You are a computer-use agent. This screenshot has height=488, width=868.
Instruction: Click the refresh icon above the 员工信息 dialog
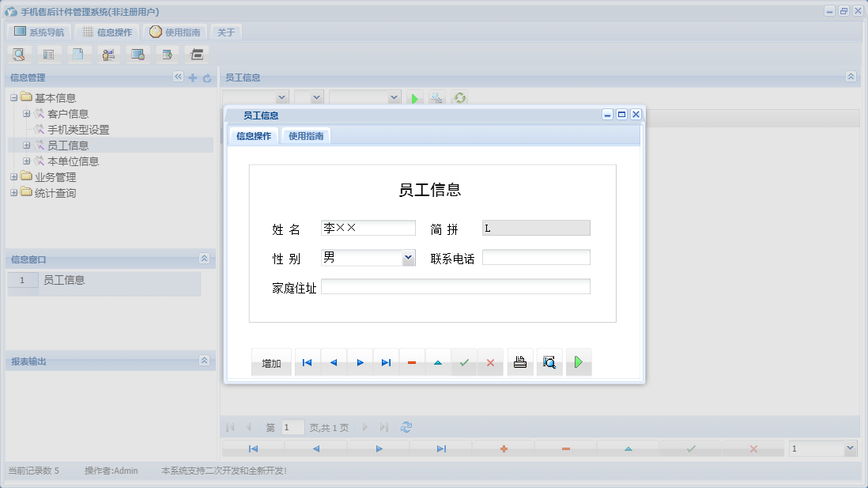point(459,97)
